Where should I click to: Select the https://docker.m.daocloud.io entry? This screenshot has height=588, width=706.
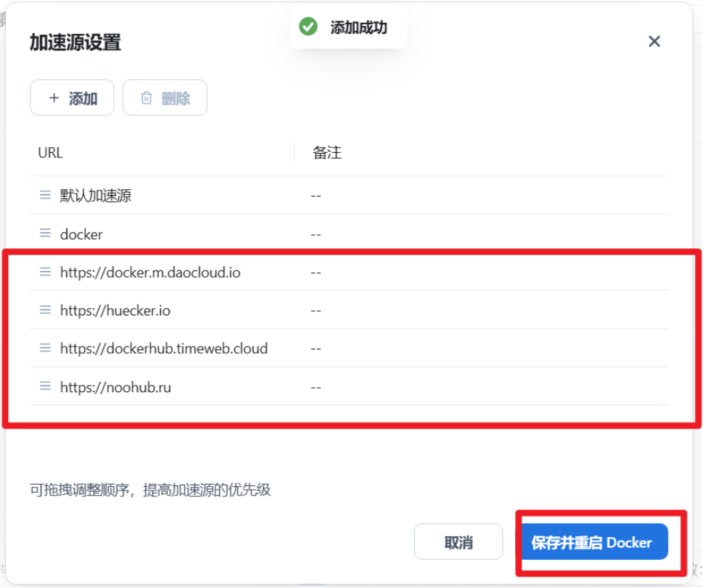point(150,273)
